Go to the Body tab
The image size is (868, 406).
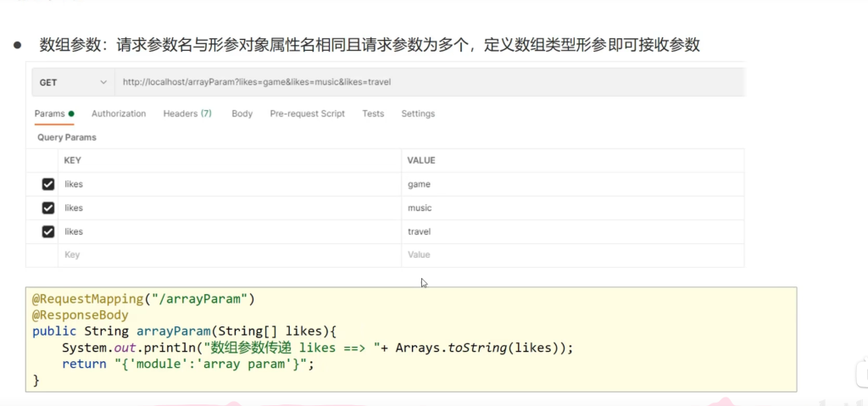(242, 114)
